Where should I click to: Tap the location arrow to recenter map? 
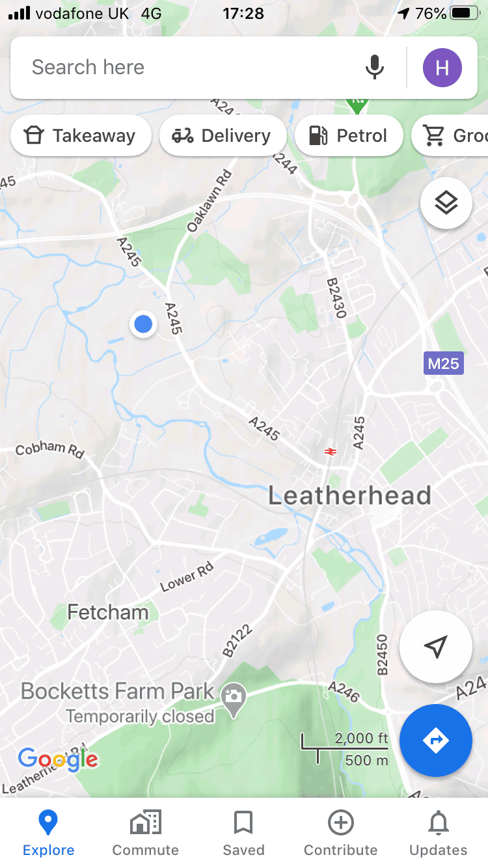click(x=436, y=646)
